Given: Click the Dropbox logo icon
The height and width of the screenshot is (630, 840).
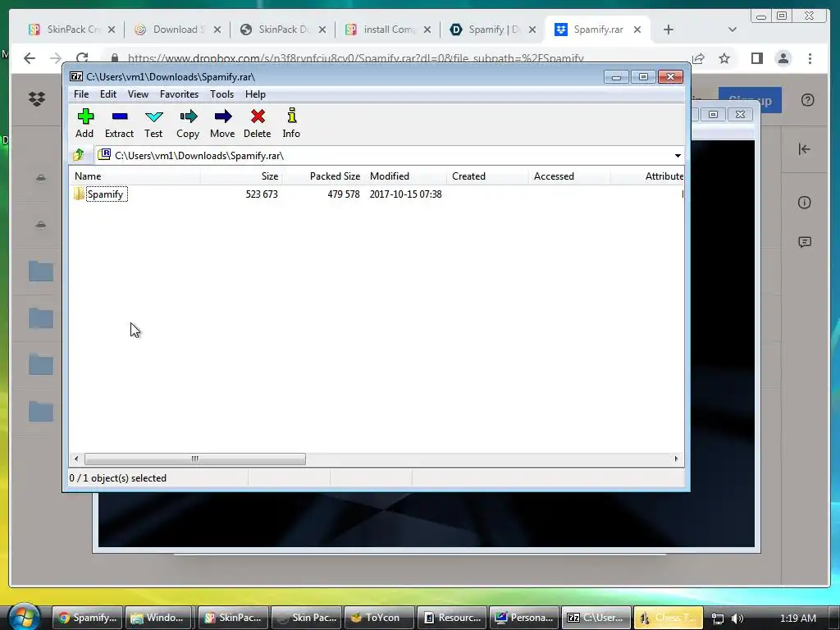Looking at the screenshot, I should tap(37, 98).
